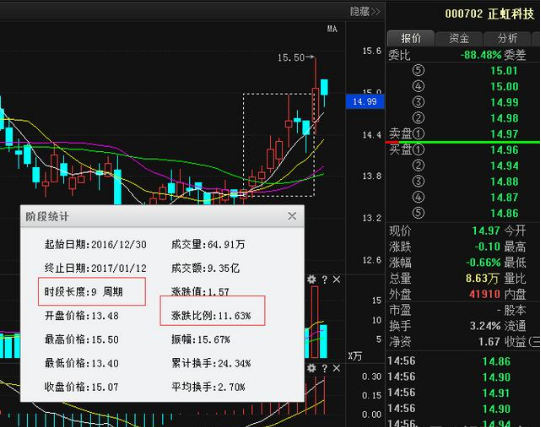The height and width of the screenshot is (427, 541).
Task: Close the volume indicator panel
Action: 336,280
